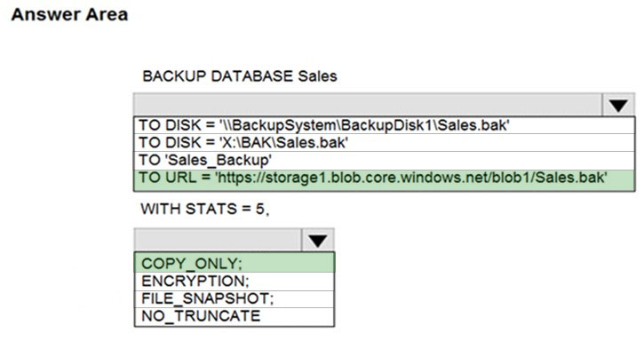
Task: Select the ENCRYPTION option
Action: (235, 282)
